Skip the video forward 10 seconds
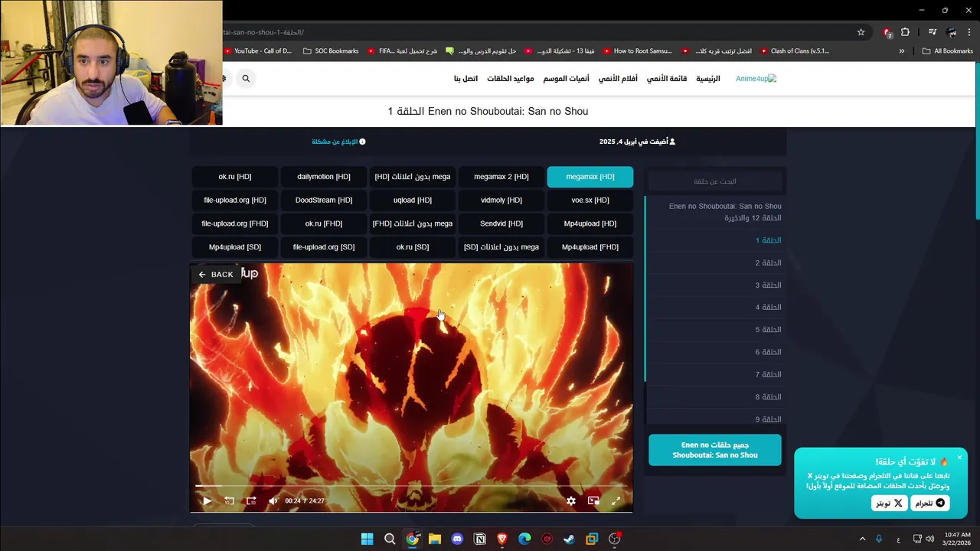This screenshot has width=980, height=551. tap(250, 500)
